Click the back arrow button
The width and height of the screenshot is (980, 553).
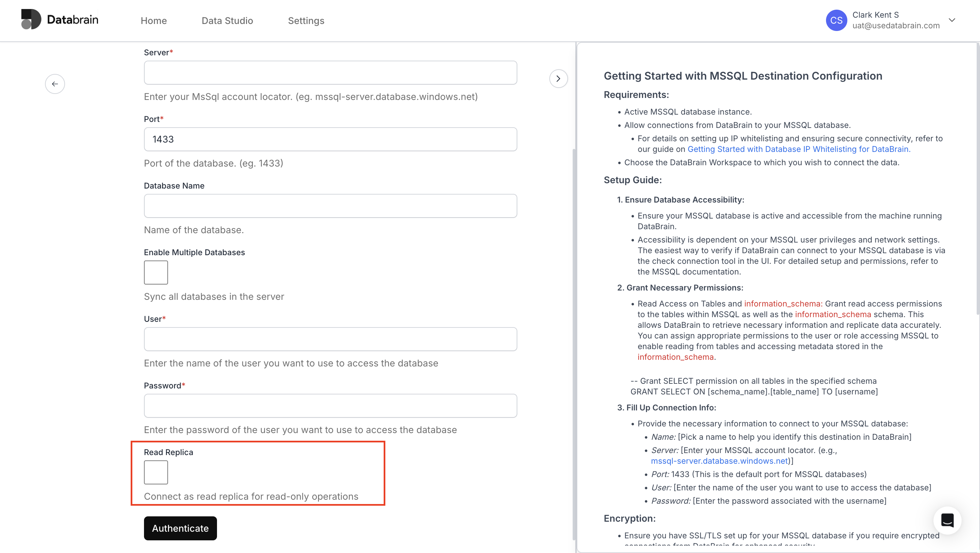point(55,84)
